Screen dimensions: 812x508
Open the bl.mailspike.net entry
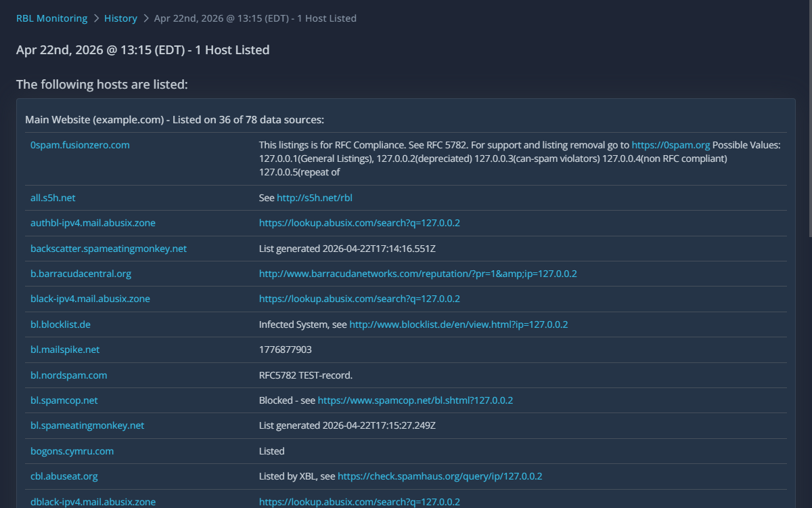point(65,350)
